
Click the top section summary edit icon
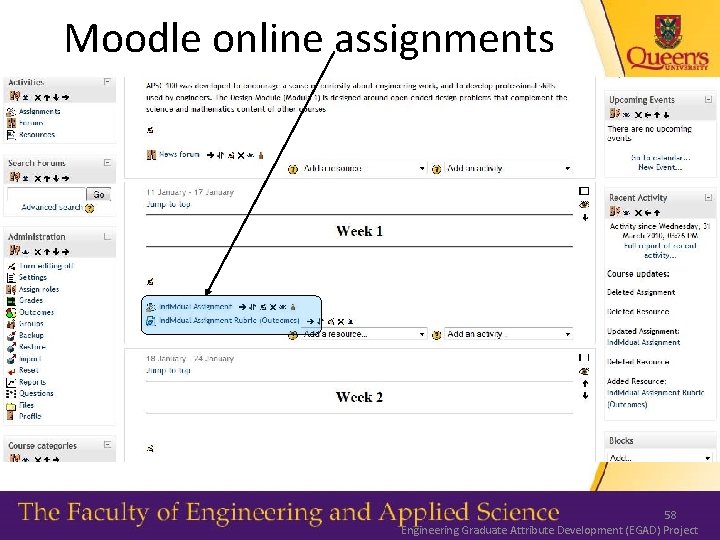[150, 130]
